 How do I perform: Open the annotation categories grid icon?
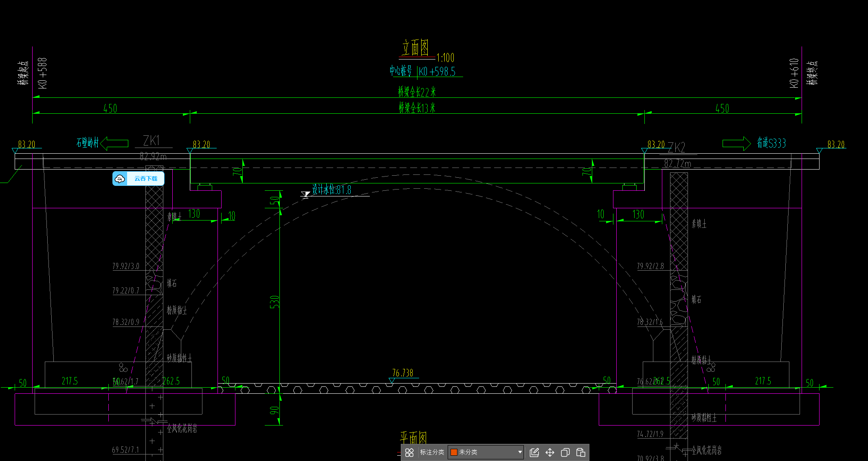pos(409,452)
